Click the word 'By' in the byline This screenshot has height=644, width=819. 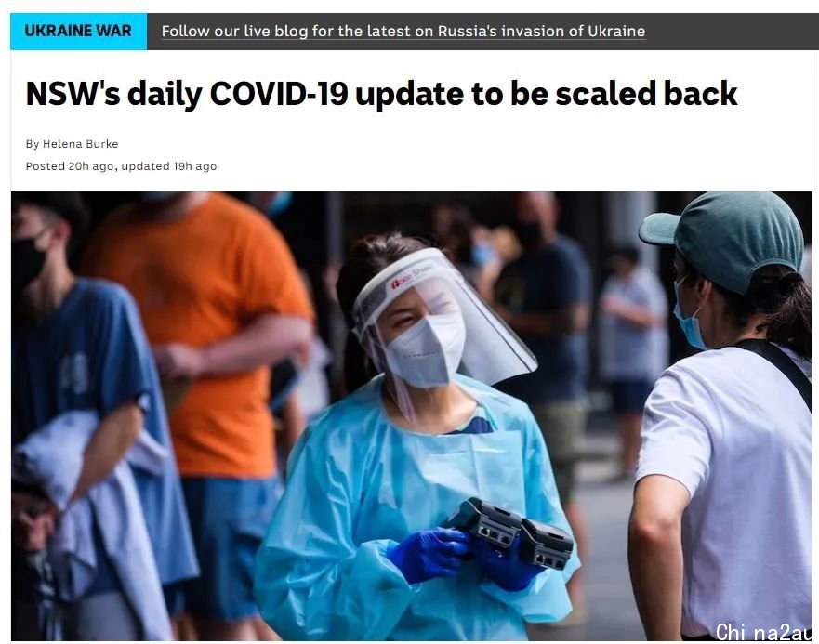[33, 144]
